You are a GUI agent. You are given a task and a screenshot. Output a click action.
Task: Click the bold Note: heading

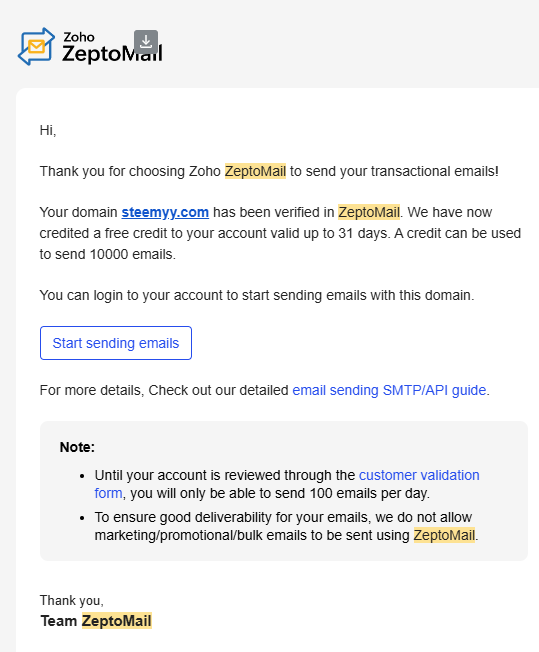click(77, 447)
